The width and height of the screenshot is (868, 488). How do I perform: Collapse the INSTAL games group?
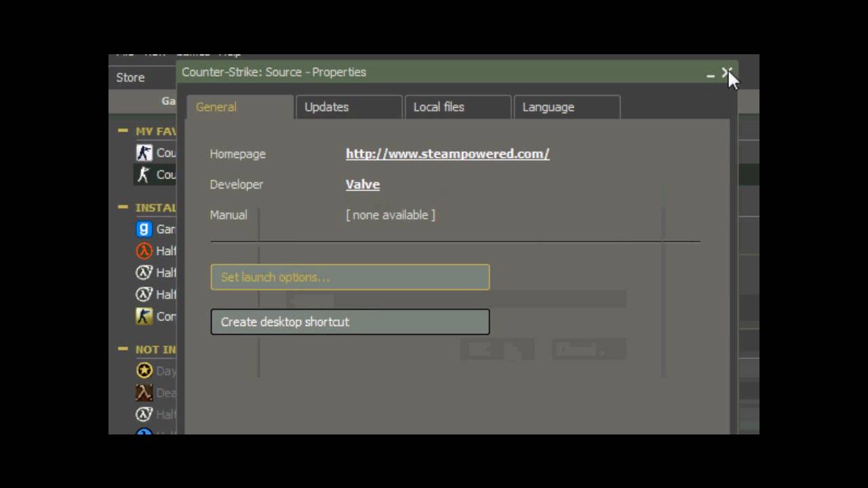tap(123, 207)
